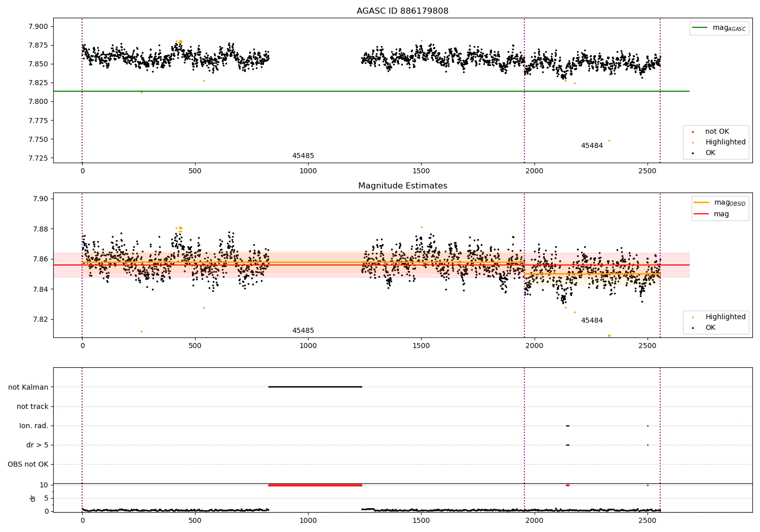Click the '1000' x-axis tick under the top plot
760x532 pixels.
click(308, 171)
